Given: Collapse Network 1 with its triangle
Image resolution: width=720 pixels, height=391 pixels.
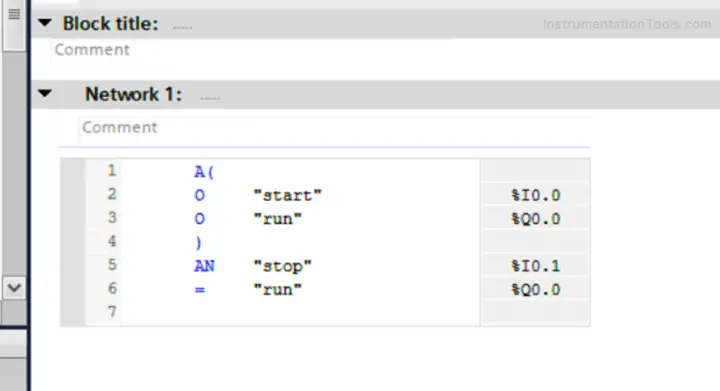Looking at the screenshot, I should (45, 94).
